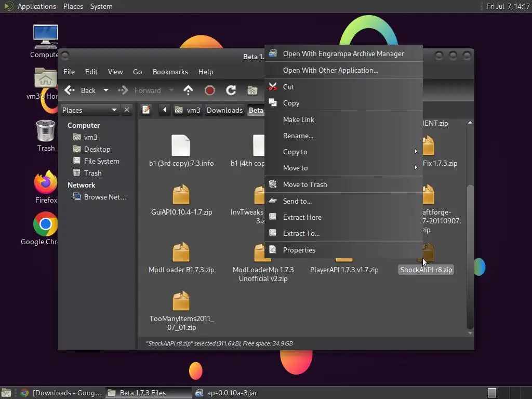
Task: Select Move to Trash option
Action: (343, 184)
